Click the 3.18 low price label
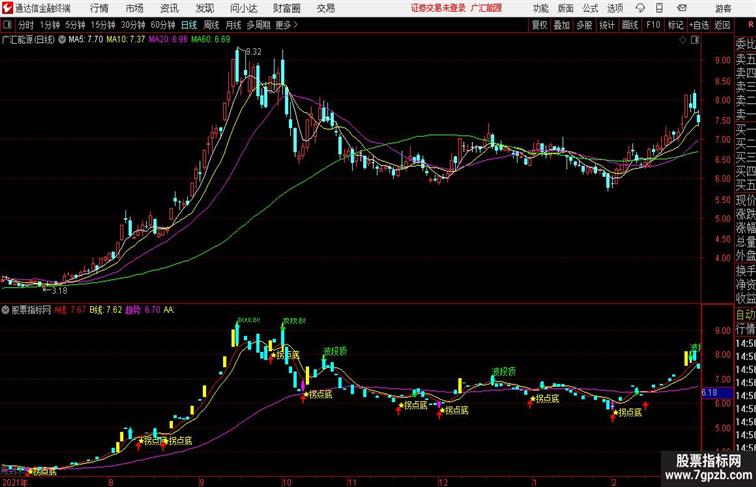The height and width of the screenshot is (487, 756). [59, 291]
